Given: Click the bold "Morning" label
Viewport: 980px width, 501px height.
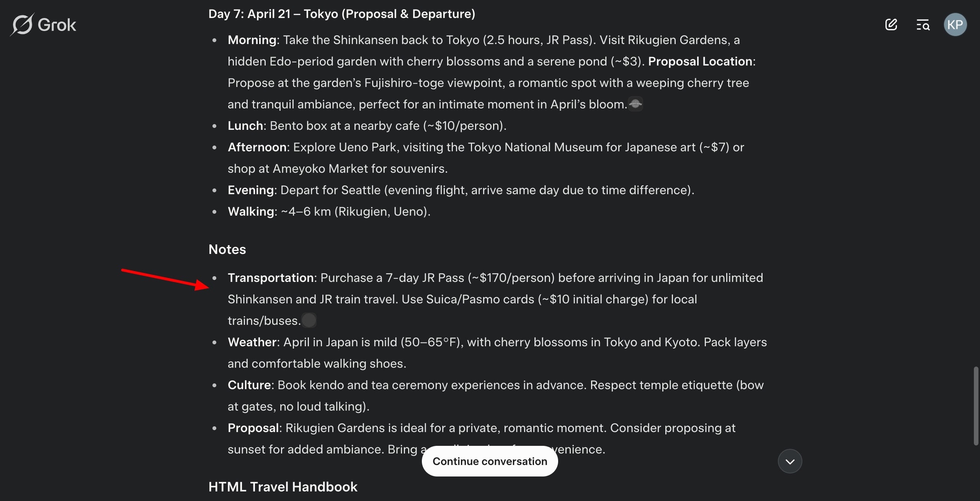Looking at the screenshot, I should click(252, 40).
